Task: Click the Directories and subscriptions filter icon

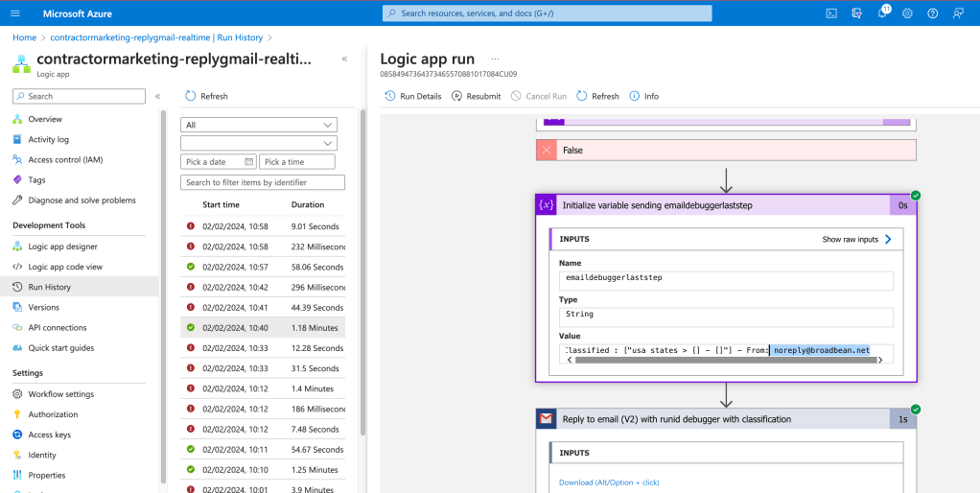Action: pyautogui.click(x=857, y=13)
